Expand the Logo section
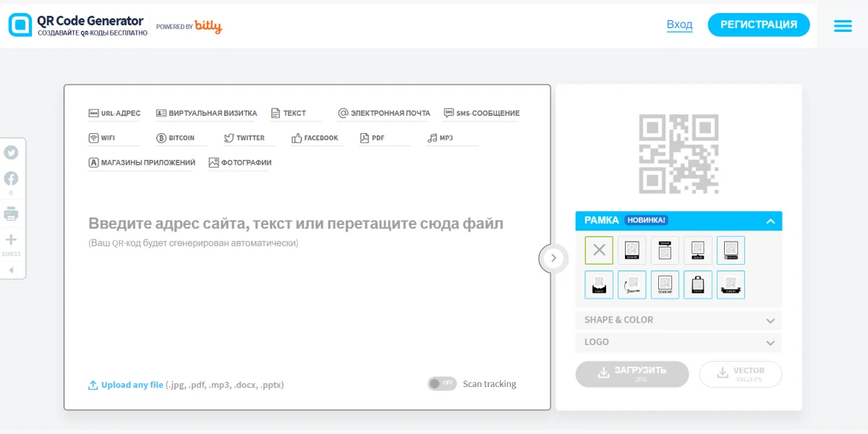Image resolution: width=868 pixels, height=434 pixels. point(678,341)
